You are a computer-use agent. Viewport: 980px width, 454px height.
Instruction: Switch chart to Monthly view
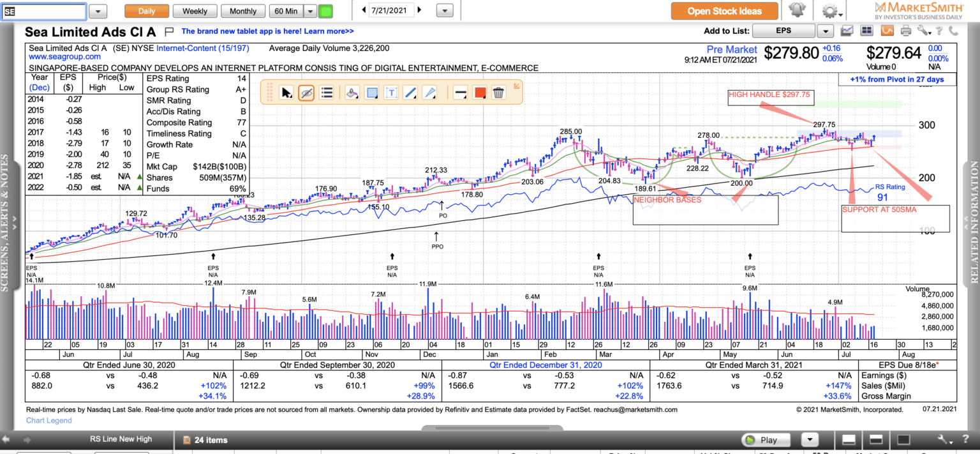click(243, 11)
